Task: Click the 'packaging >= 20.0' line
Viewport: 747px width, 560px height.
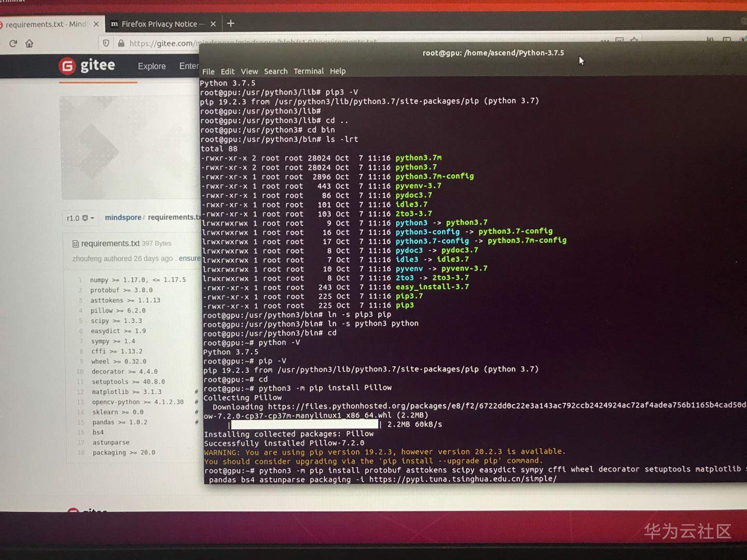Action: tap(124, 453)
